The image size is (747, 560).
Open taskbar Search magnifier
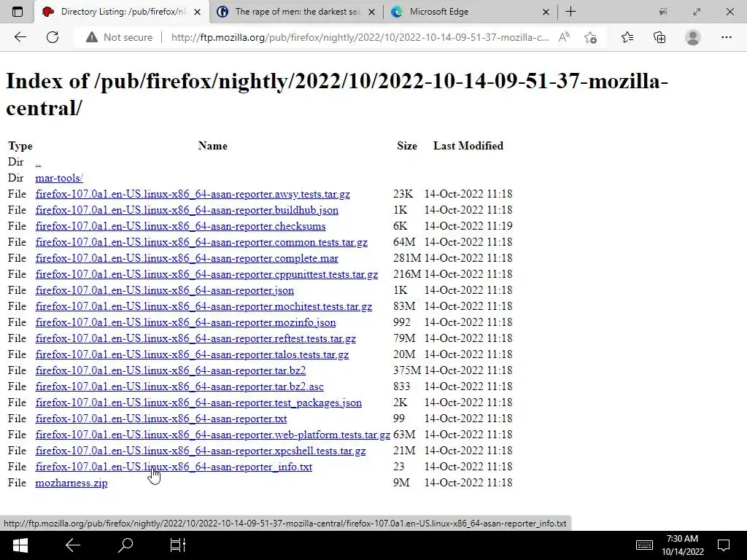coord(125,545)
